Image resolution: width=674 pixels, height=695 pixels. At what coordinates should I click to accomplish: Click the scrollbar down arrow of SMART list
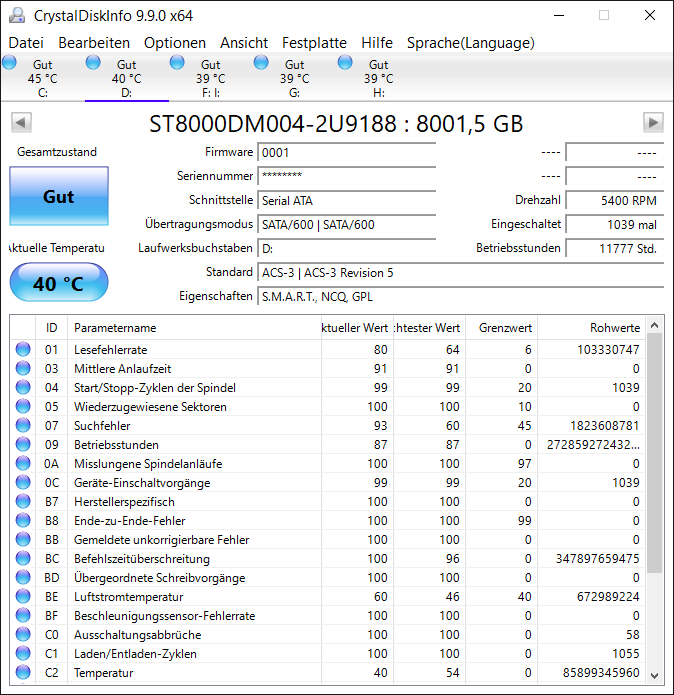[x=655, y=675]
